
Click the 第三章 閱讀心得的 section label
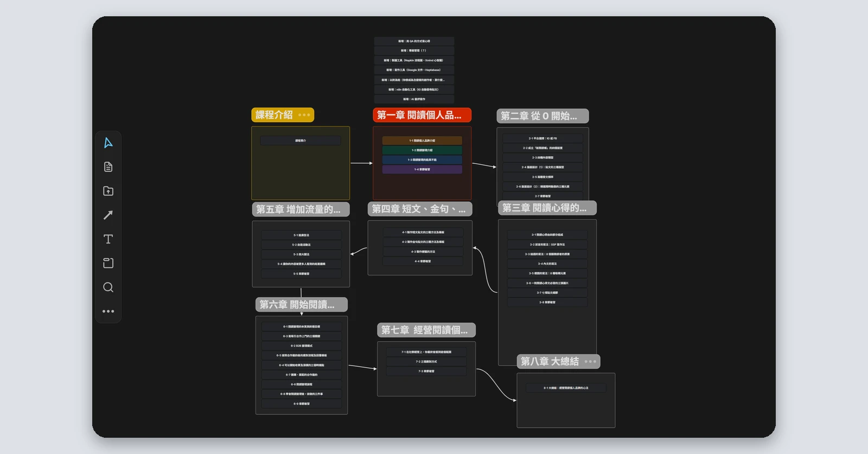click(547, 208)
